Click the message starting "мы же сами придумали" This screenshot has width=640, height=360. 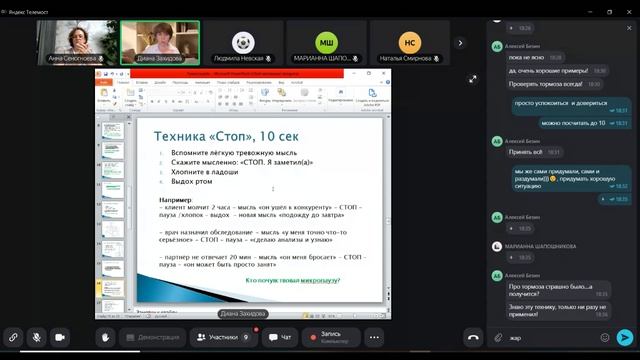[571, 178]
